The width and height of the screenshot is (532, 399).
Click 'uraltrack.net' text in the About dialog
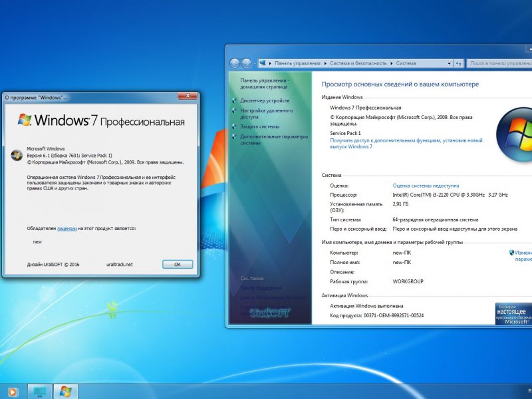119,264
